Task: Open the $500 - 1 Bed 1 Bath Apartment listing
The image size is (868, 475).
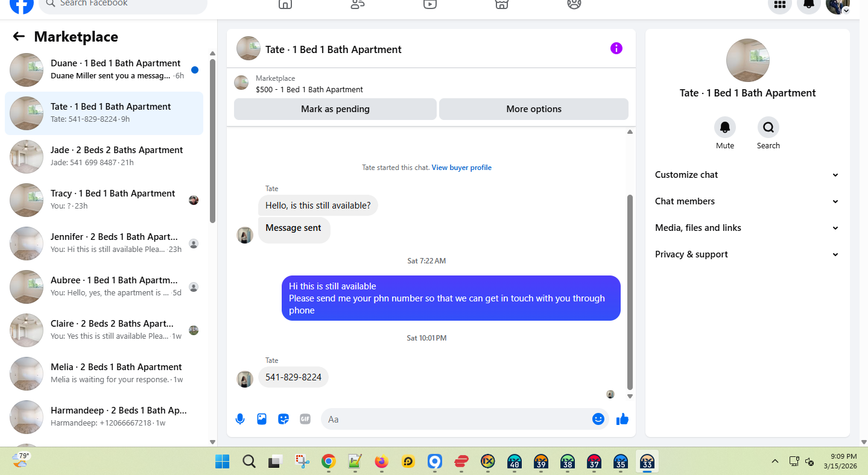Action: (x=309, y=90)
